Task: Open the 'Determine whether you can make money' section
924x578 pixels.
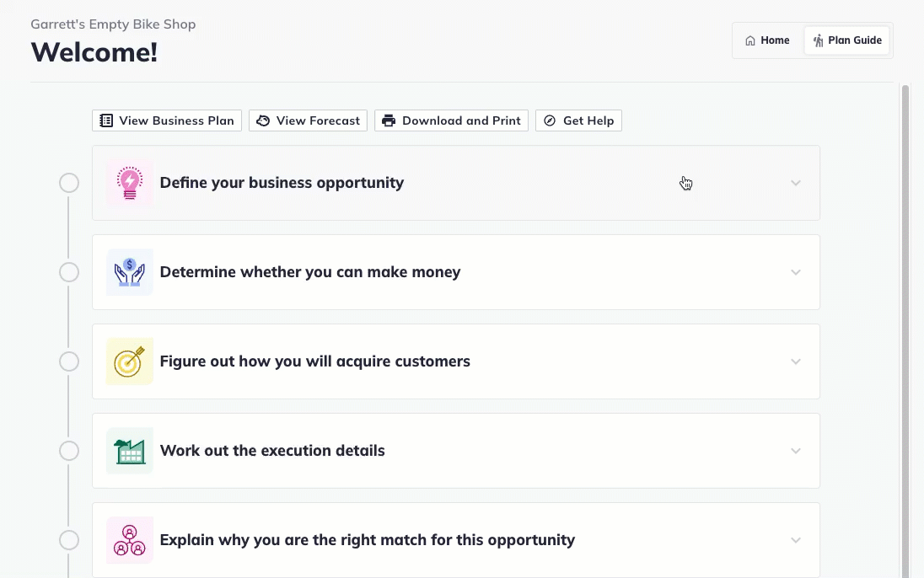Action: pos(310,272)
